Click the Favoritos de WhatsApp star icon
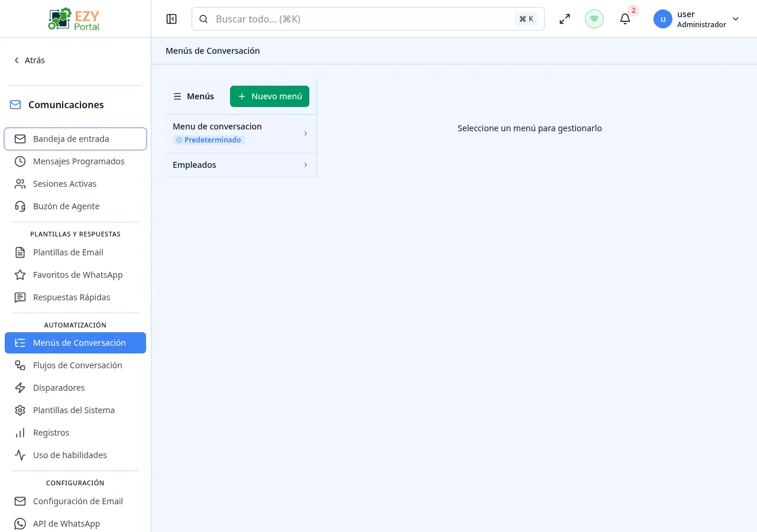757x532 pixels. click(x=20, y=275)
